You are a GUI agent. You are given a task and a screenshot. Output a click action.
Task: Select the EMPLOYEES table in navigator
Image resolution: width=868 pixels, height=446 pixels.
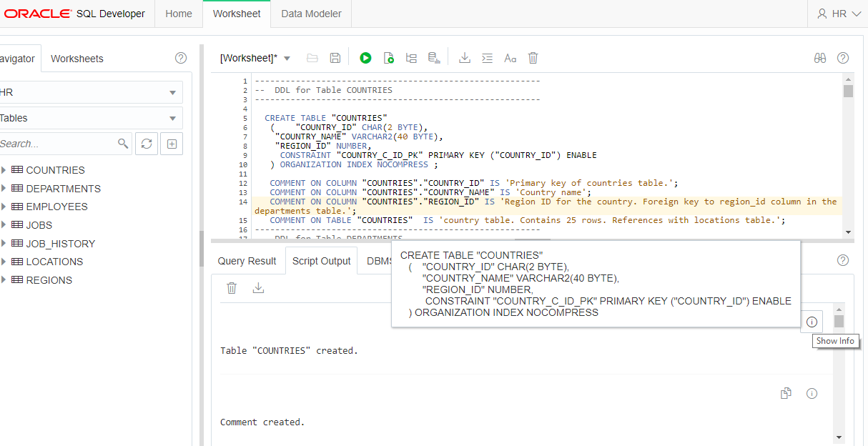click(56, 207)
